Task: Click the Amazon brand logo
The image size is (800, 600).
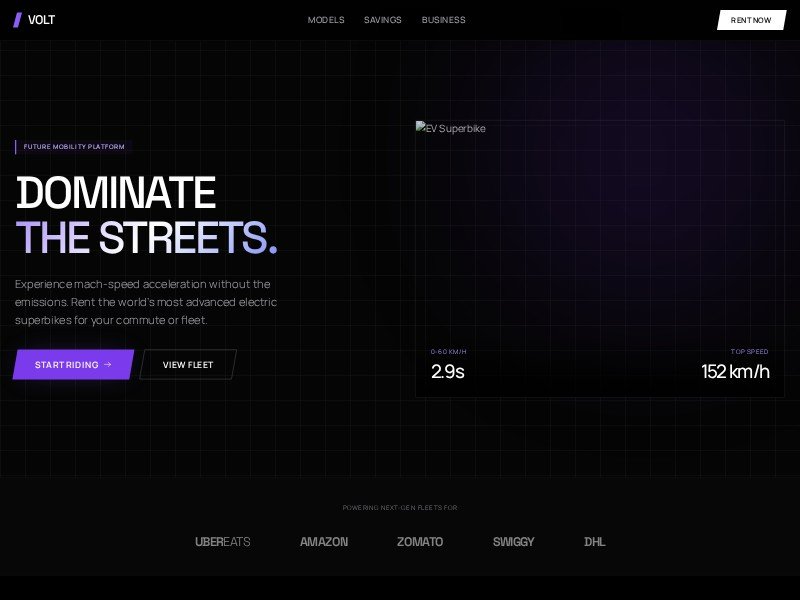Action: 324,542
